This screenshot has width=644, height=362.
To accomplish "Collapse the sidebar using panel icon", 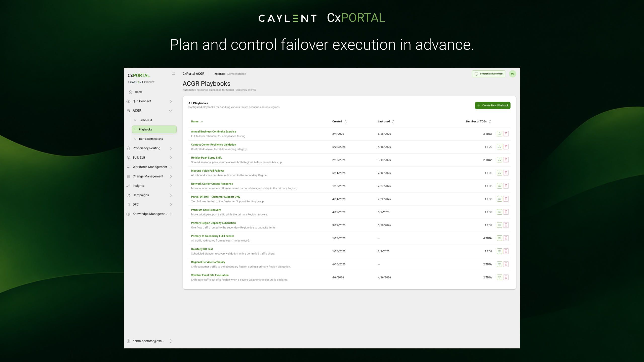I will click(x=173, y=73).
